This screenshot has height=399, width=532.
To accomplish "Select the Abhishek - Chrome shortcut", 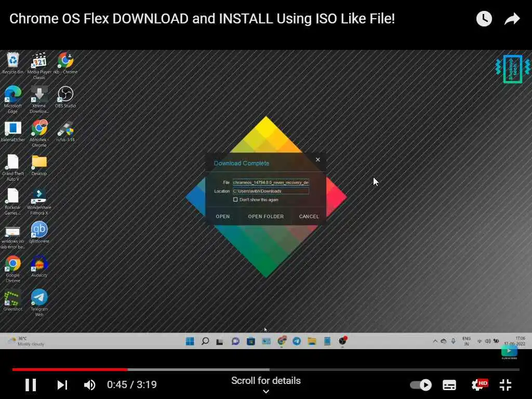I will click(39, 134).
